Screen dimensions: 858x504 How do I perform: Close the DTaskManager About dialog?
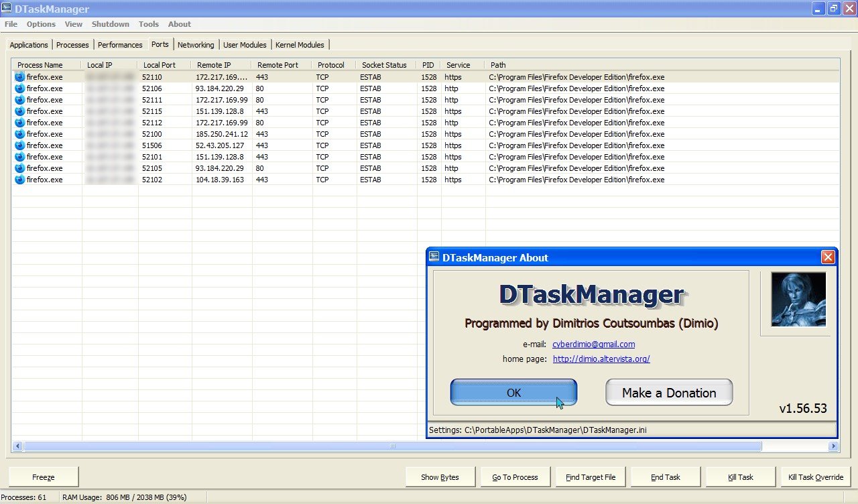click(x=828, y=257)
